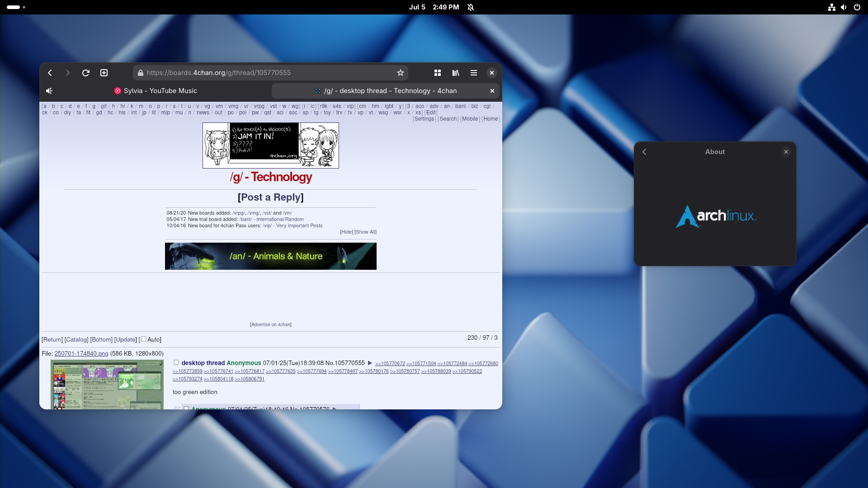Open board Settings link
The height and width of the screenshot is (488, 868).
425,119
